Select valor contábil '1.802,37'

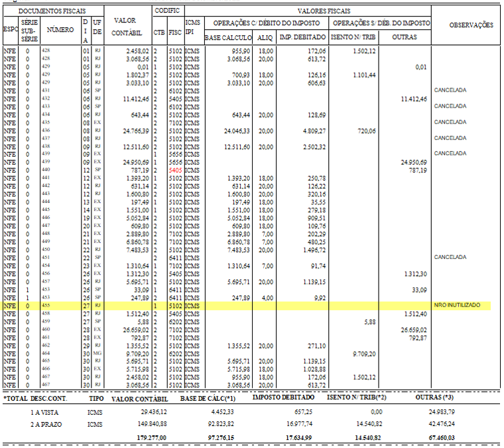[137, 75]
